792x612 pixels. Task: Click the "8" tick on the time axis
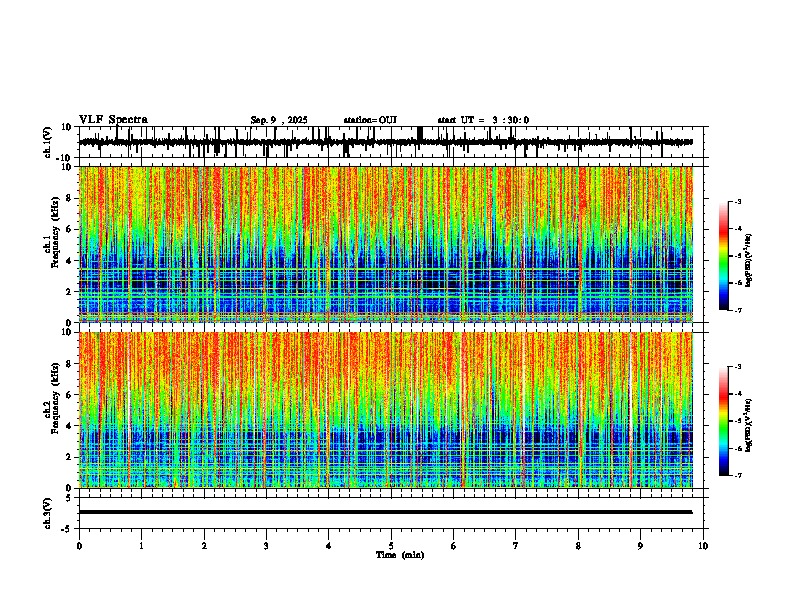578,546
